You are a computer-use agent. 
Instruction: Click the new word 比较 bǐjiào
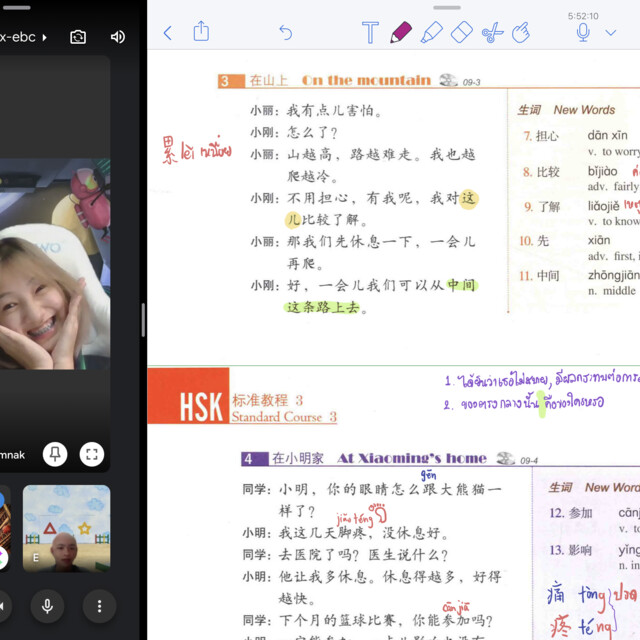click(570, 171)
